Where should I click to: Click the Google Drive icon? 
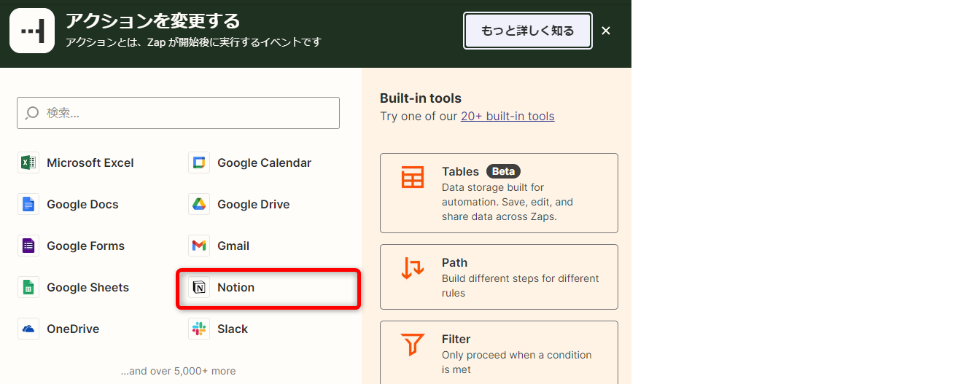199,204
